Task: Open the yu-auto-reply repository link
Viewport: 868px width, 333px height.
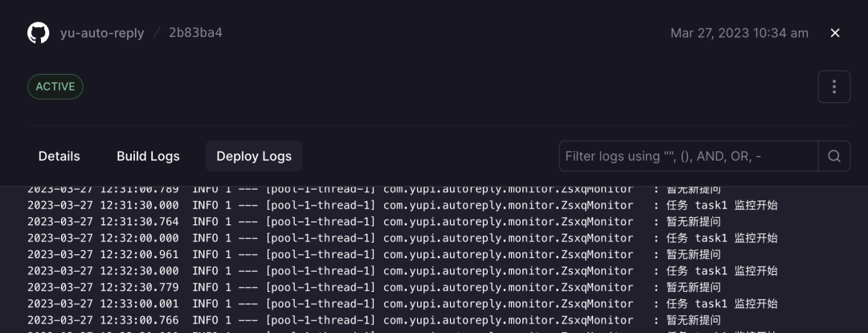Action: [102, 33]
